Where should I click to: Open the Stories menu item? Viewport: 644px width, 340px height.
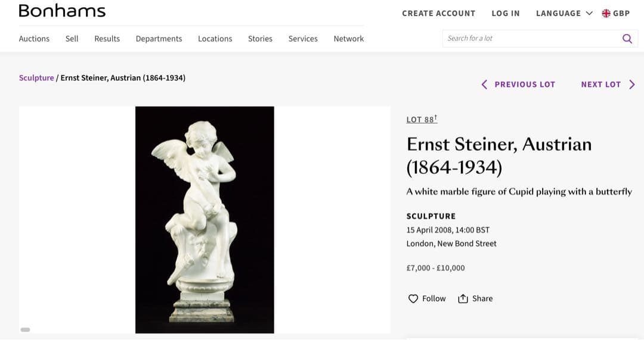(x=260, y=39)
